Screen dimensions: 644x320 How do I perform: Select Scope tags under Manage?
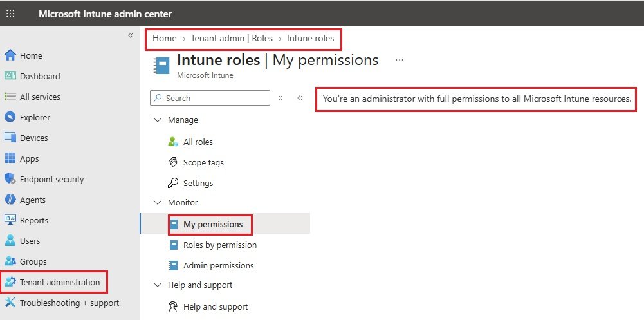pos(203,162)
